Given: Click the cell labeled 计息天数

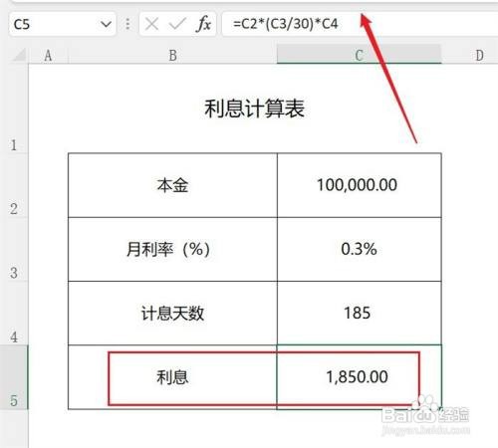Looking at the screenshot, I should pos(172,314).
